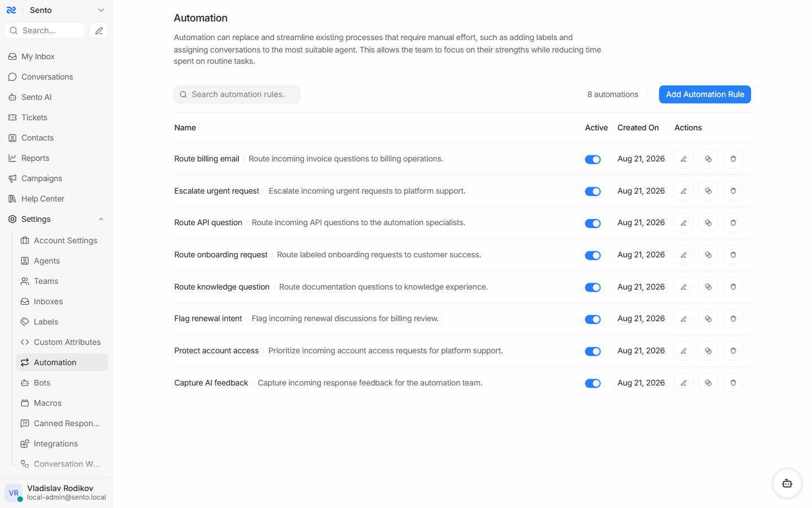Select Agents under Settings

click(62, 261)
